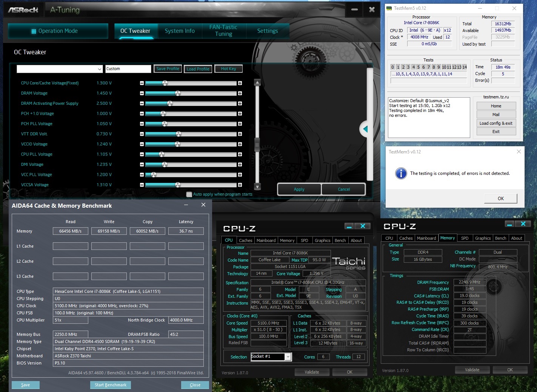Lower DRAM Activating Power Supply via minus icon
The height and width of the screenshot is (392, 537).
click(x=142, y=103)
